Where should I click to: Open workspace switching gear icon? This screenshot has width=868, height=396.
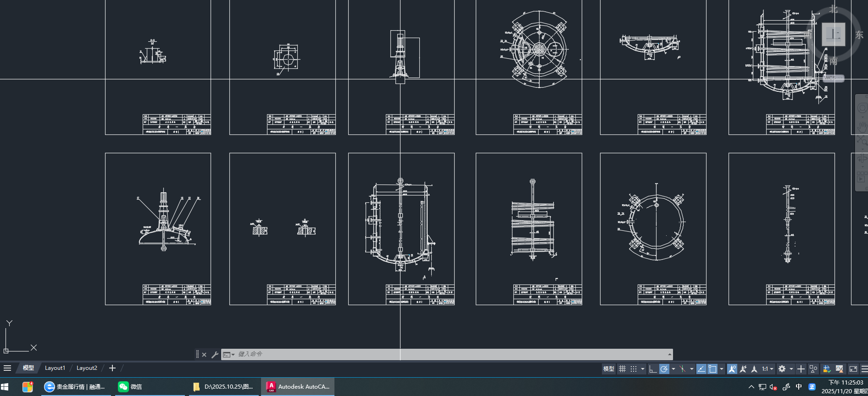click(x=782, y=369)
